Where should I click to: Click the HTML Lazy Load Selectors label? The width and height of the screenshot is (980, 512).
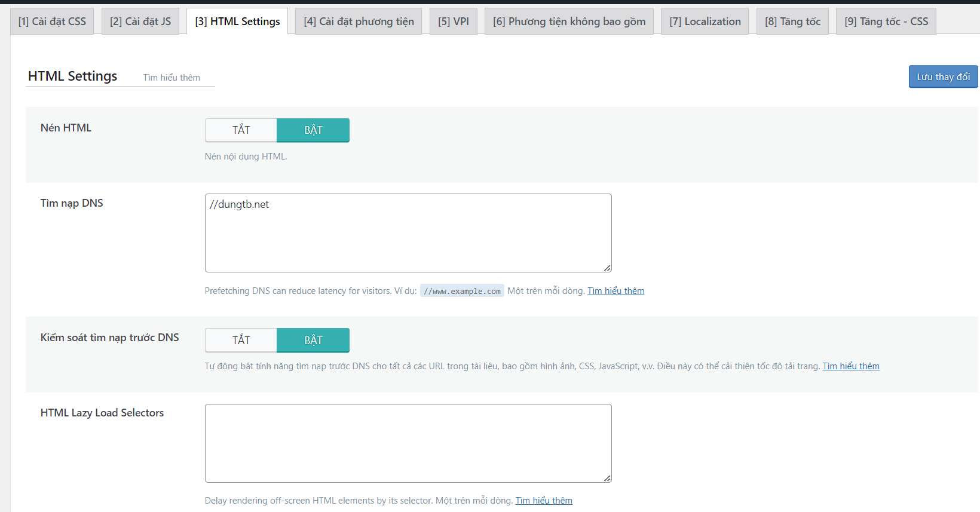click(x=102, y=413)
